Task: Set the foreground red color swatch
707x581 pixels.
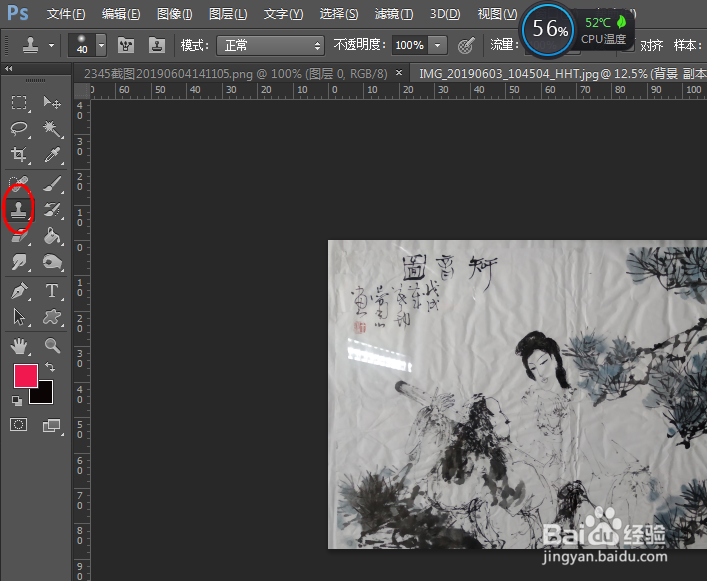Action: pyautogui.click(x=26, y=376)
